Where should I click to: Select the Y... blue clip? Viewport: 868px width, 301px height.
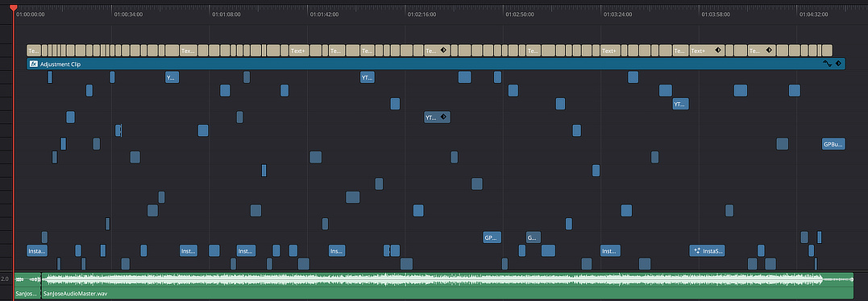172,77
